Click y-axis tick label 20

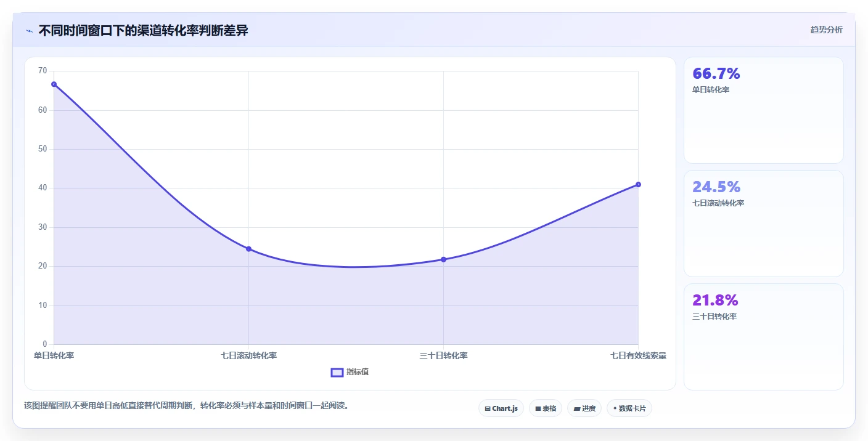coord(43,266)
